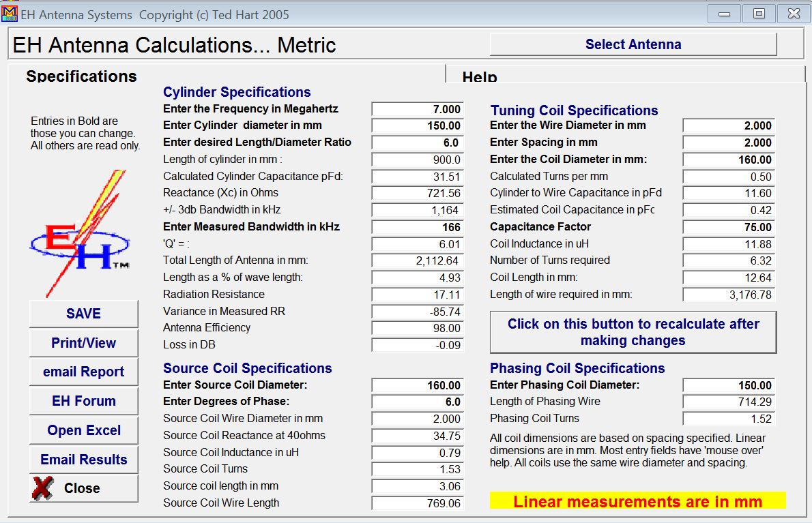The height and width of the screenshot is (523, 812).
Task: Click Source Coil Wire Length value 769.06
Action: pos(418,503)
